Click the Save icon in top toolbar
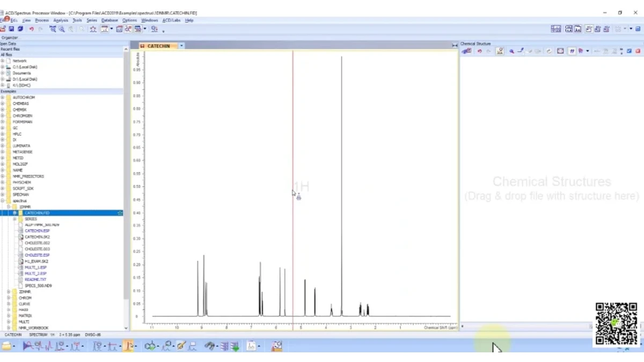The height and width of the screenshot is (362, 644). [12, 29]
